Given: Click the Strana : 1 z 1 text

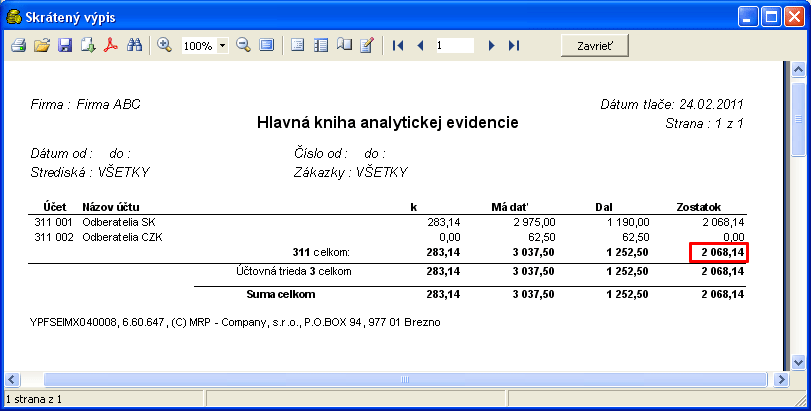Looking at the screenshot, I should pos(704,124).
